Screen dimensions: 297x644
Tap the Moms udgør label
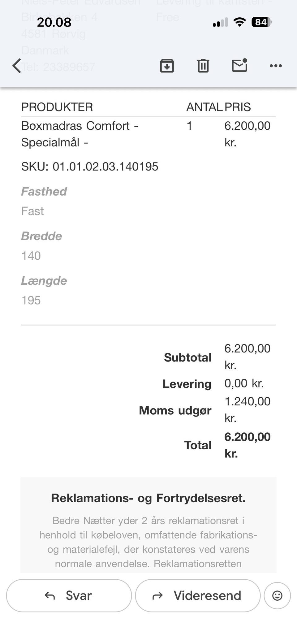click(175, 410)
